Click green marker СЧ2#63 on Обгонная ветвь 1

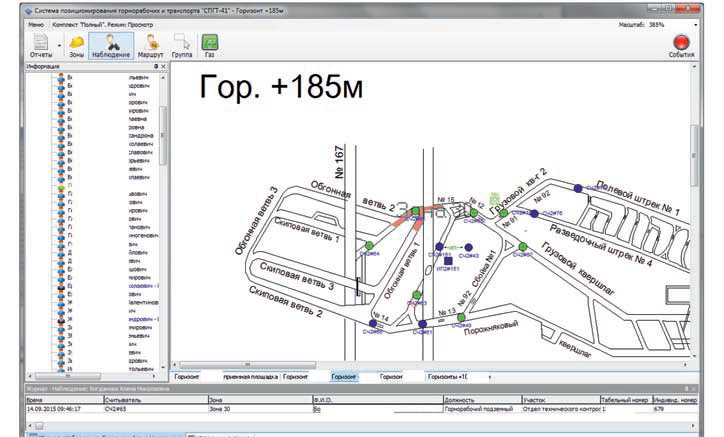[x=416, y=295]
